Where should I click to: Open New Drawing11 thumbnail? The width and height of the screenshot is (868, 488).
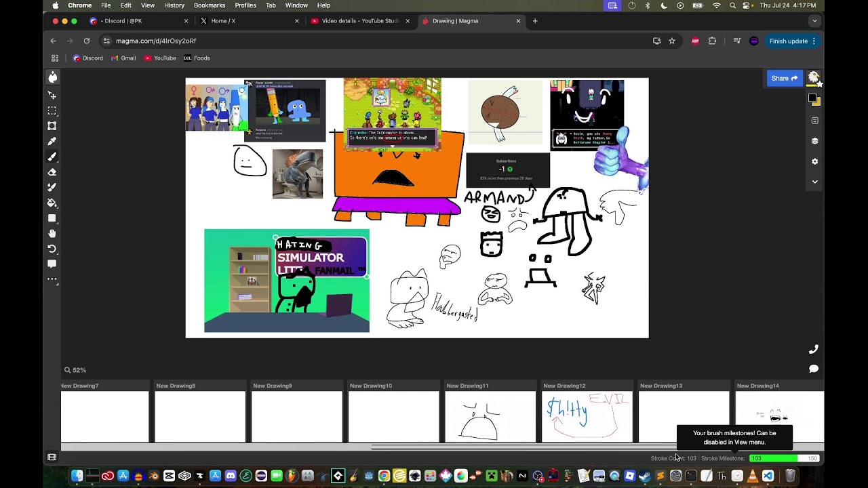(x=490, y=417)
